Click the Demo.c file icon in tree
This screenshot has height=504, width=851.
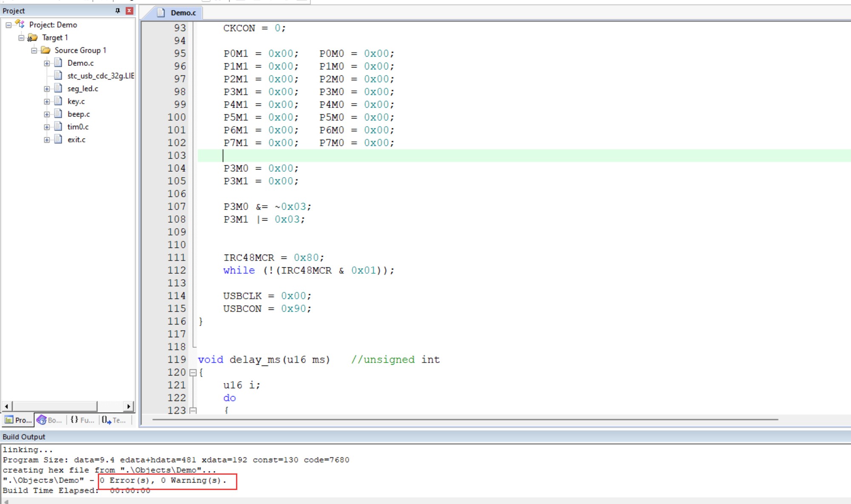tap(58, 63)
